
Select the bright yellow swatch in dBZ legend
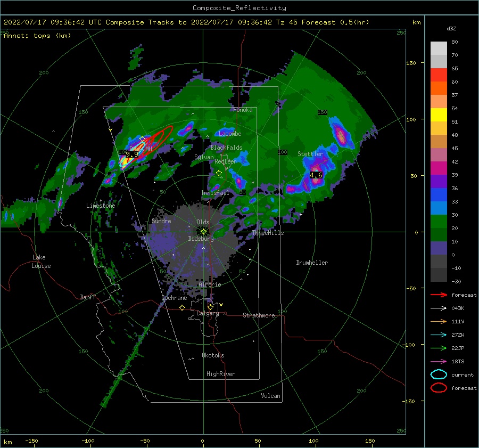coord(439,115)
